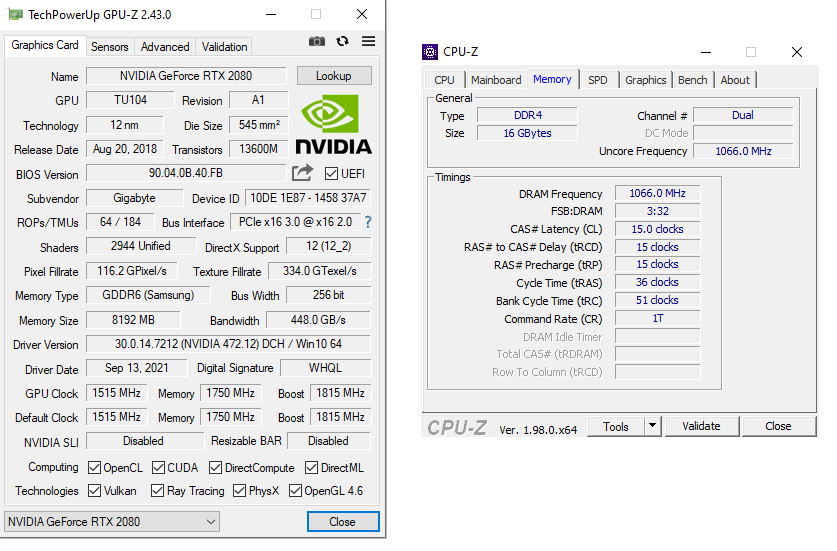Viewport: 837px width, 551px height.
Task: Open the Graphics tab in CPU-Z
Action: (645, 80)
